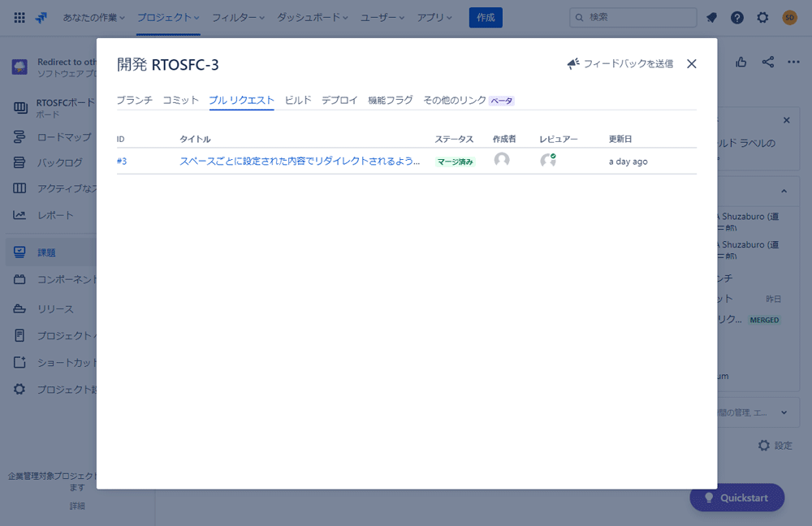The image size is (812, 526).
Task: Open レポート in the sidebar
Action: [54, 215]
